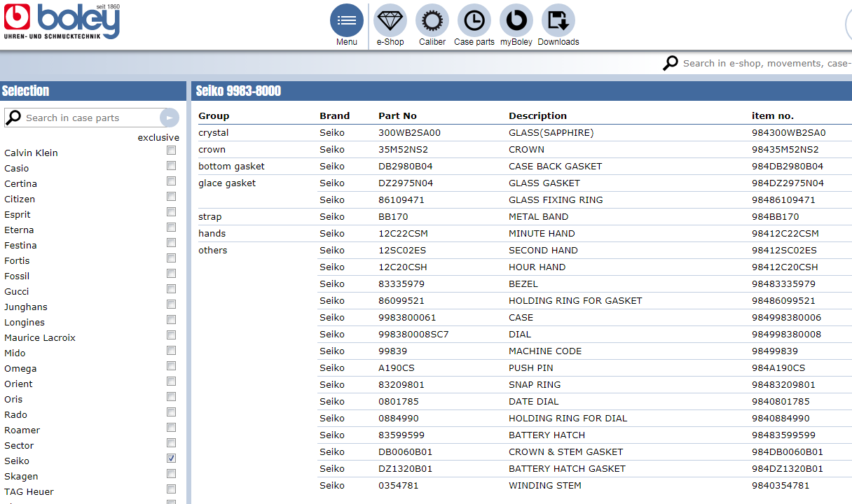Click the e-shop search magnifier icon
Image resolution: width=852 pixels, height=504 pixels.
tap(671, 63)
